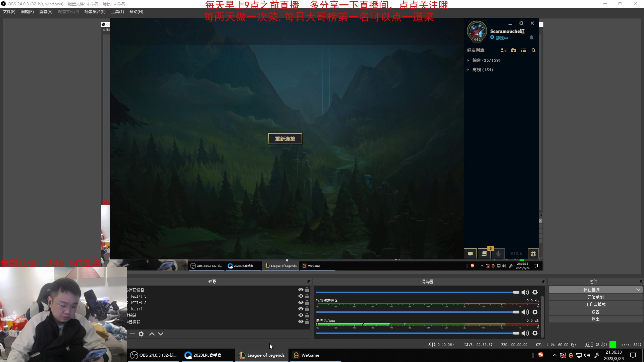Hide the (GDI+) 2 text source

(301, 303)
